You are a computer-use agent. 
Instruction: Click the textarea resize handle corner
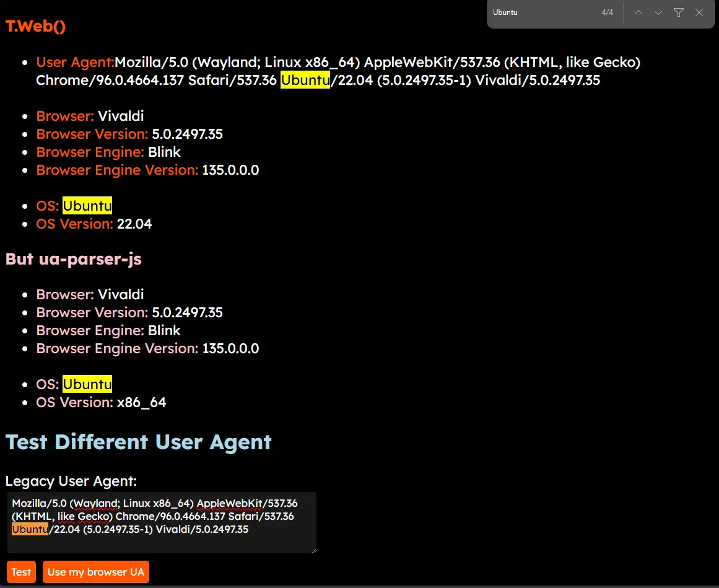[x=313, y=550]
